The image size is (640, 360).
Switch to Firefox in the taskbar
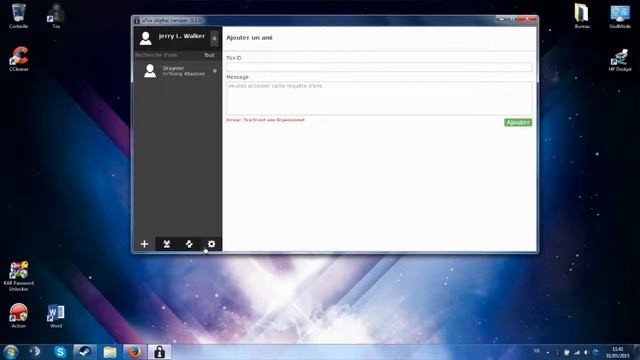tap(134, 352)
